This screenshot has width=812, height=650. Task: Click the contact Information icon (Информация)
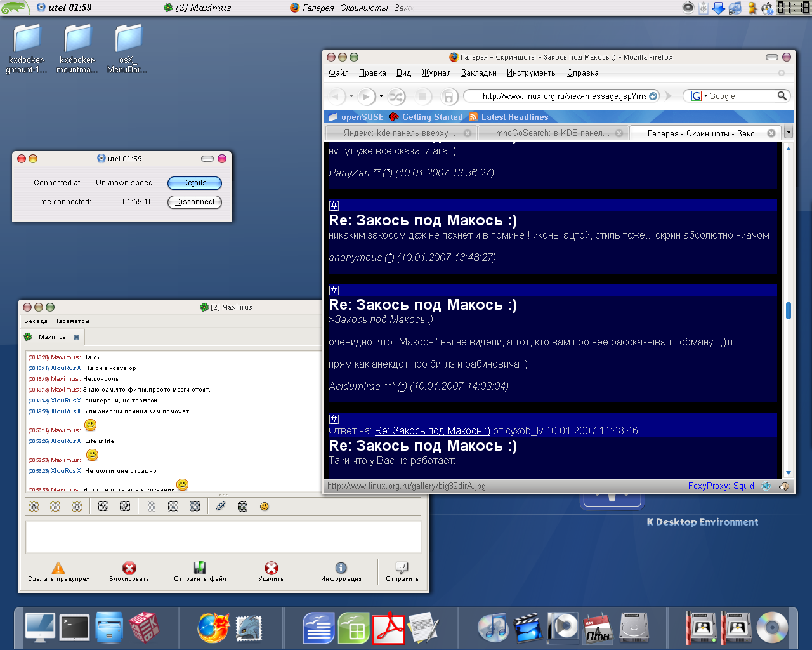[x=341, y=569]
